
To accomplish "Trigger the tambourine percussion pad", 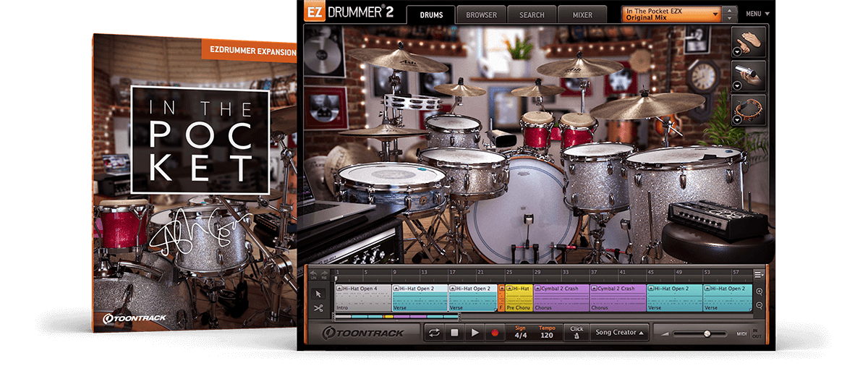I will point(749,110).
